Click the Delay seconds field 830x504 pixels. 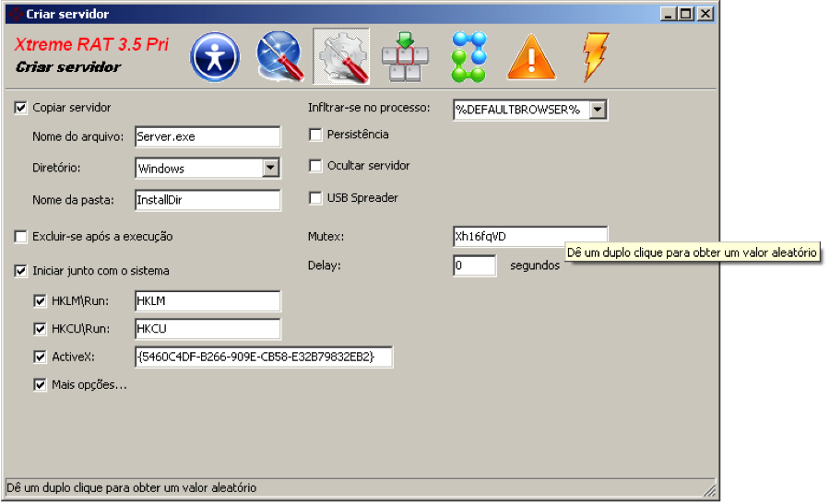(474, 265)
